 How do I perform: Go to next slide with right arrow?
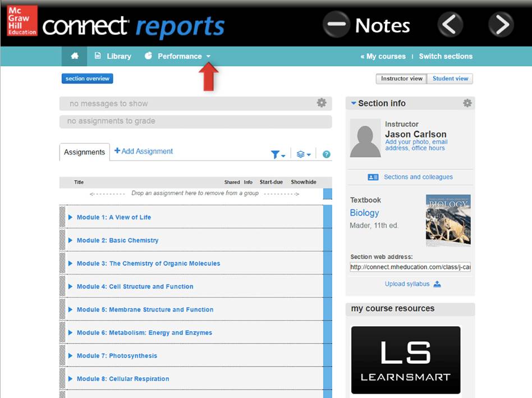(x=501, y=25)
